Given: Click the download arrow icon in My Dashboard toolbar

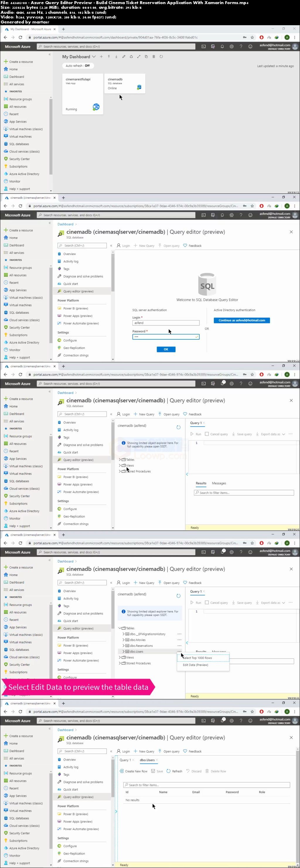Looking at the screenshot, I should (116, 57).
